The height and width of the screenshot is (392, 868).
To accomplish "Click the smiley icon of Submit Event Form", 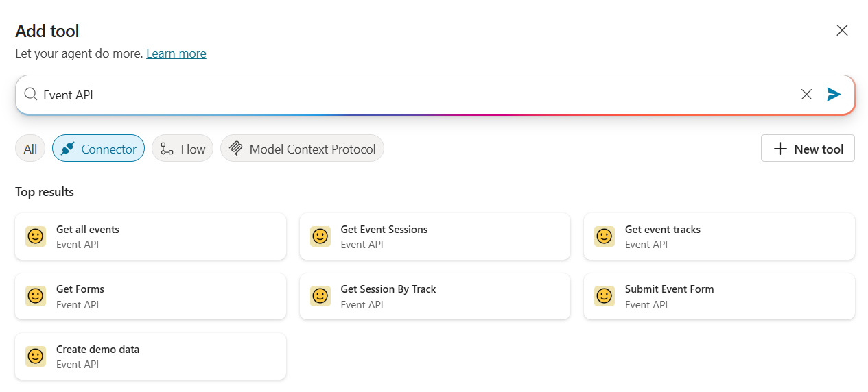I will click(604, 296).
